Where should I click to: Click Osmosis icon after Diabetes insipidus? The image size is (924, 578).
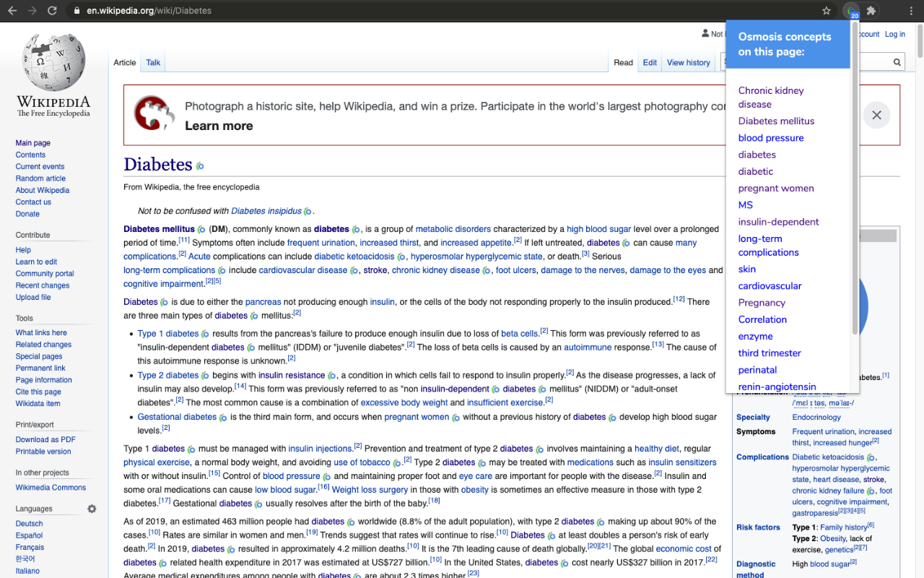[x=308, y=212]
